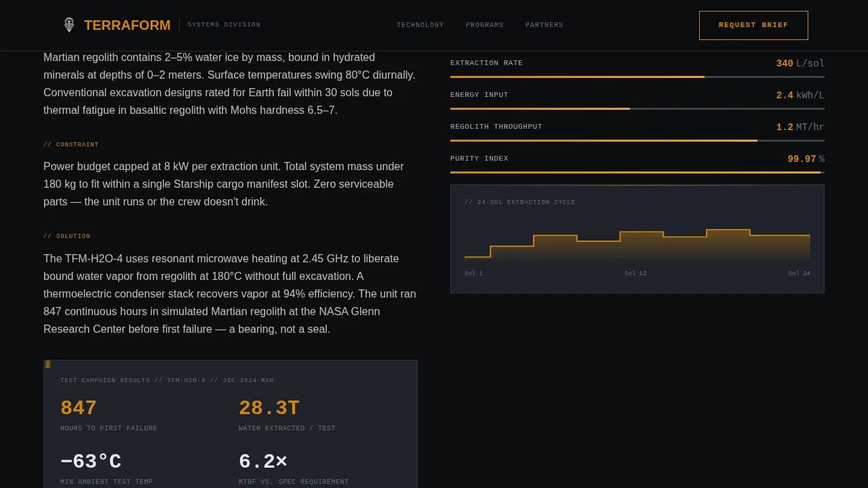Click the Regolith Throughput progress bar
The image size is (868, 488).
tap(637, 140)
